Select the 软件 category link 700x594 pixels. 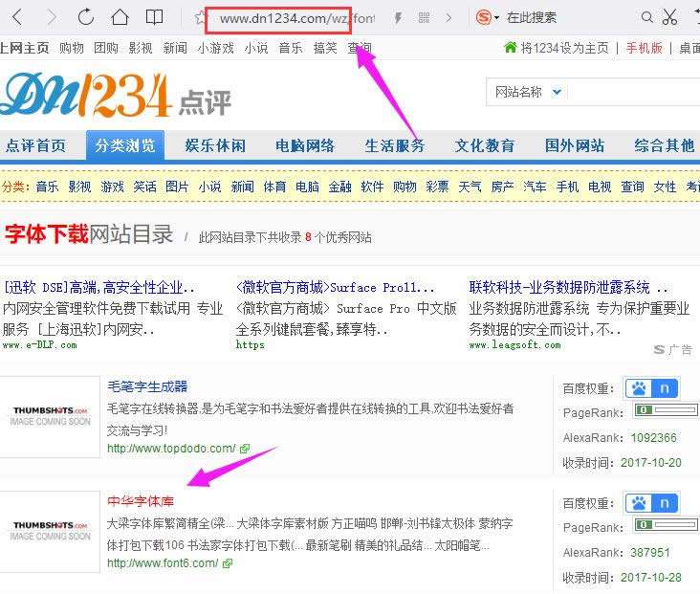[x=372, y=187]
